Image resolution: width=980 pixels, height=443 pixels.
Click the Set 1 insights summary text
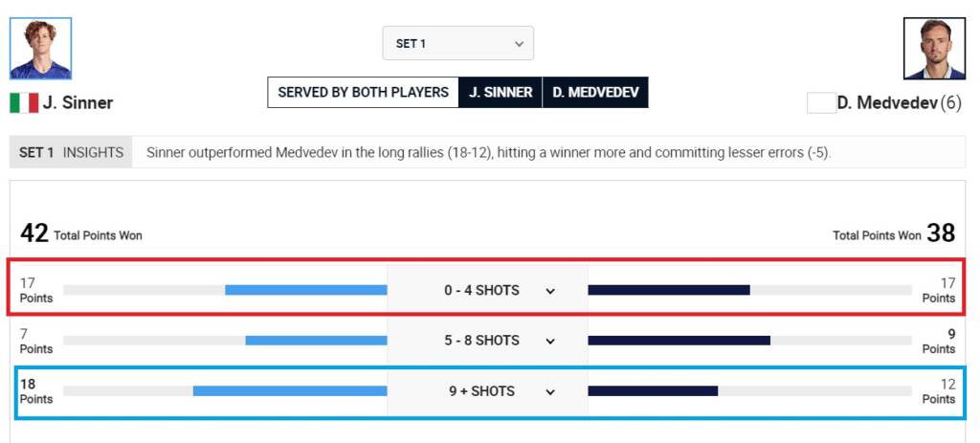[488, 152]
